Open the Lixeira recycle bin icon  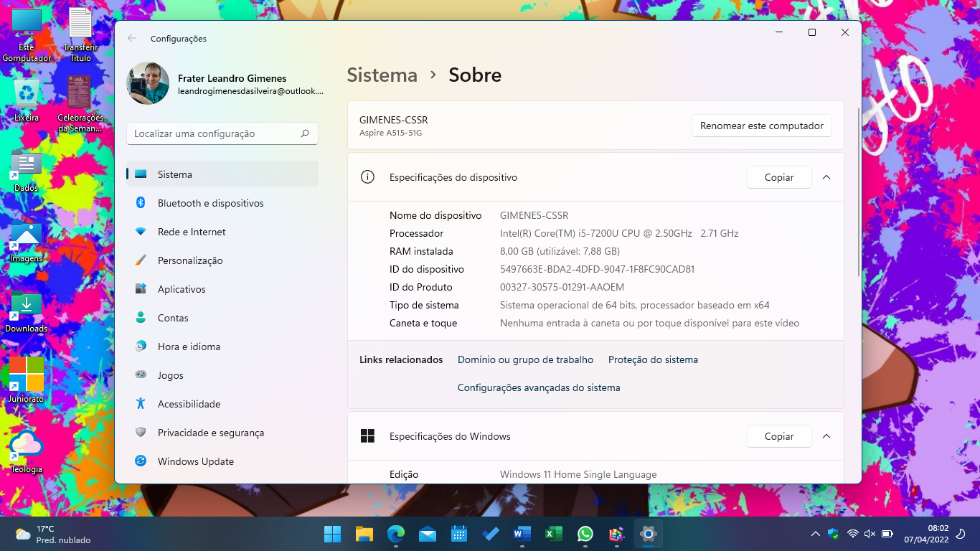27,100
